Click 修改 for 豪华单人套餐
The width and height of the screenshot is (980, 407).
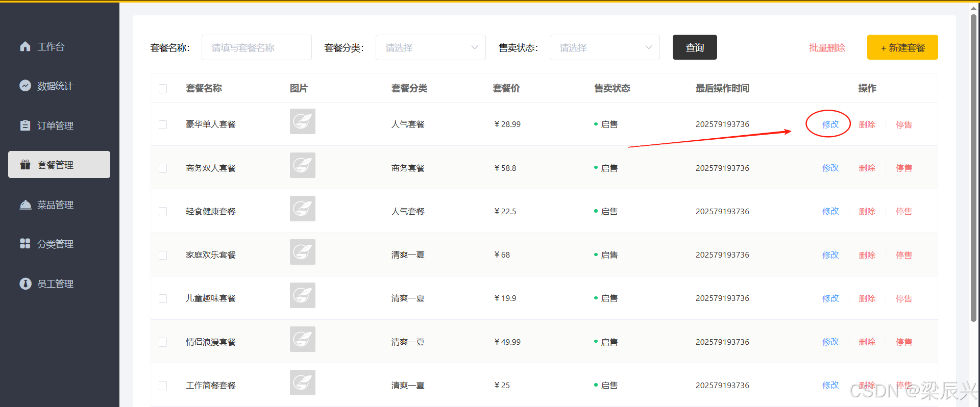pos(830,124)
